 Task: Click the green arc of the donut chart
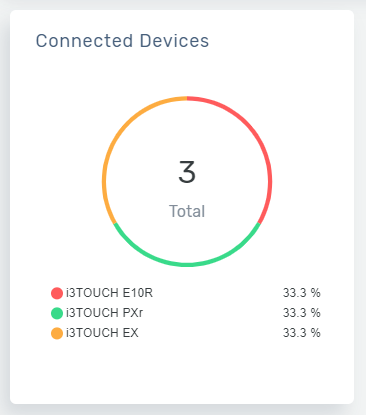pyautogui.click(x=187, y=265)
